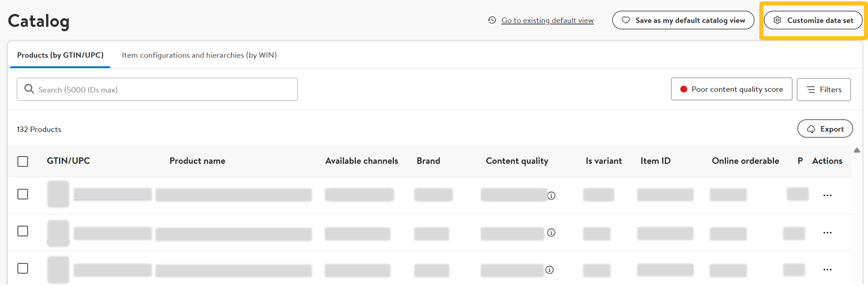Click the cloud icon in the Export button

coord(811,129)
